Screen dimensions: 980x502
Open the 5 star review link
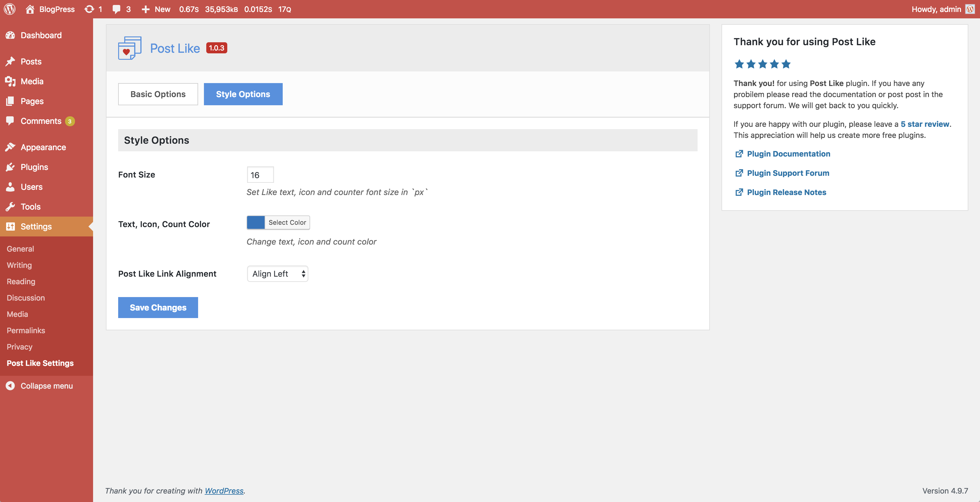(925, 124)
